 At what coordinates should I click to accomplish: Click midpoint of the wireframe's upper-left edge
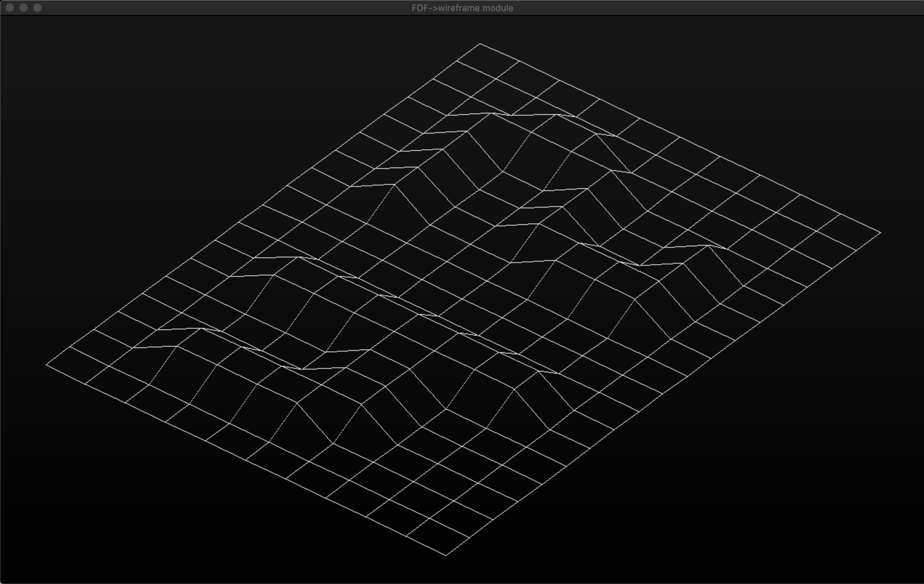[263, 204]
